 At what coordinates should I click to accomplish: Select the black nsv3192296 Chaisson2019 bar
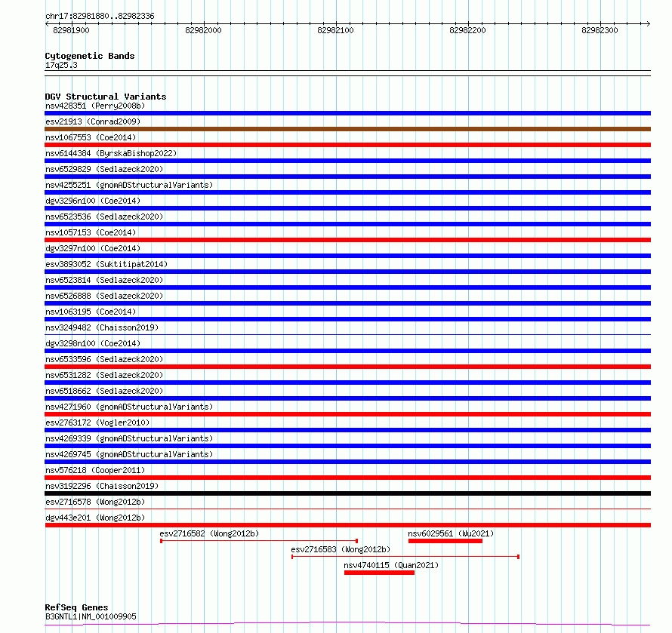[347, 493]
